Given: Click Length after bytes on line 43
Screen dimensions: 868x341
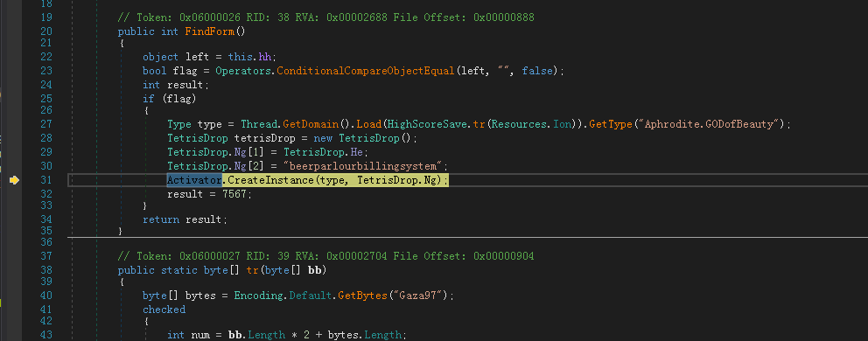Looking at the screenshot, I should click(x=384, y=335).
